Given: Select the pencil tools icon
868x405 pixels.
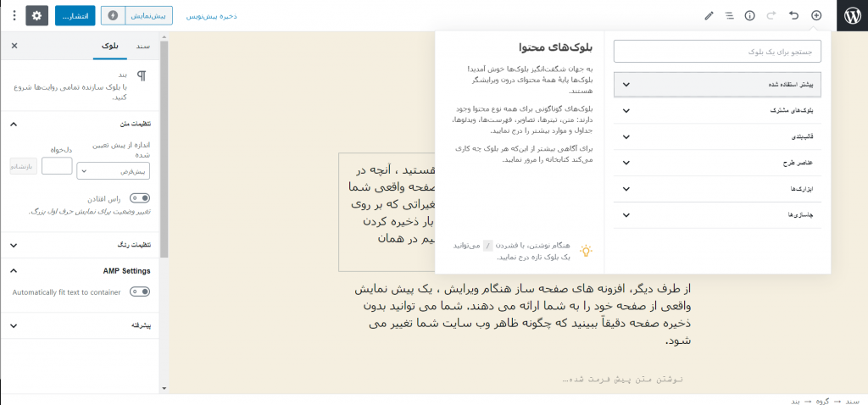Looking at the screenshot, I should tap(709, 15).
